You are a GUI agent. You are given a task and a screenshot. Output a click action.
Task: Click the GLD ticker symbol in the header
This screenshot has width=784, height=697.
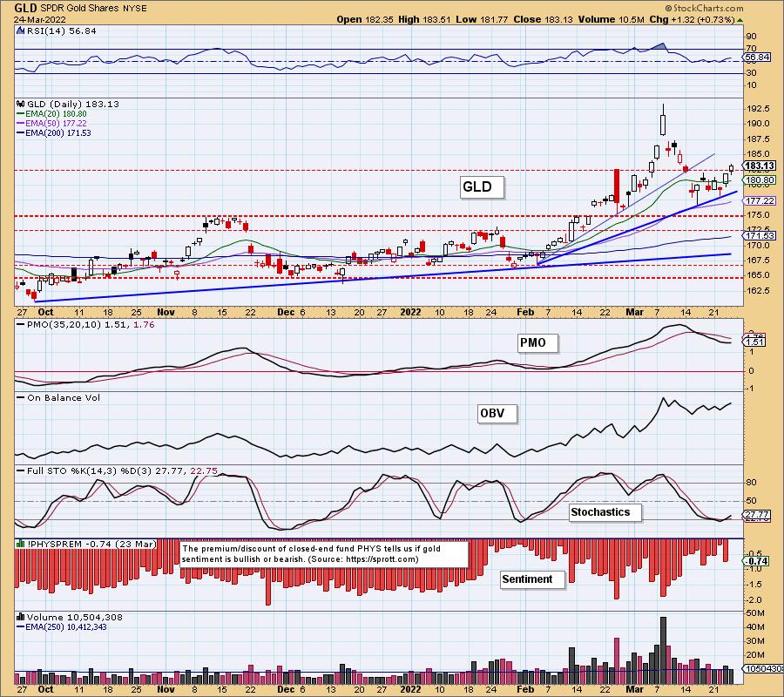[x=25, y=8]
